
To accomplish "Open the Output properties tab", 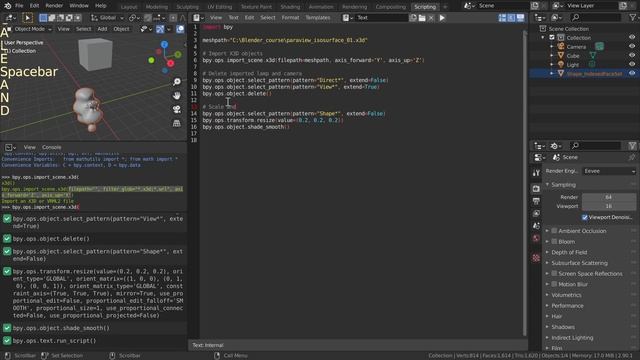I will pos(536,201).
